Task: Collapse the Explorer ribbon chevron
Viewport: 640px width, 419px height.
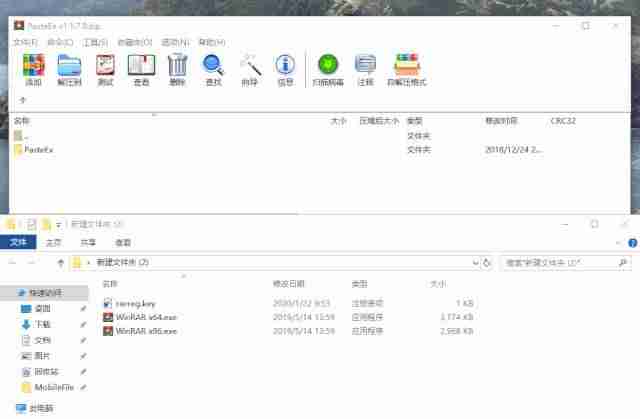Action: click(618, 243)
